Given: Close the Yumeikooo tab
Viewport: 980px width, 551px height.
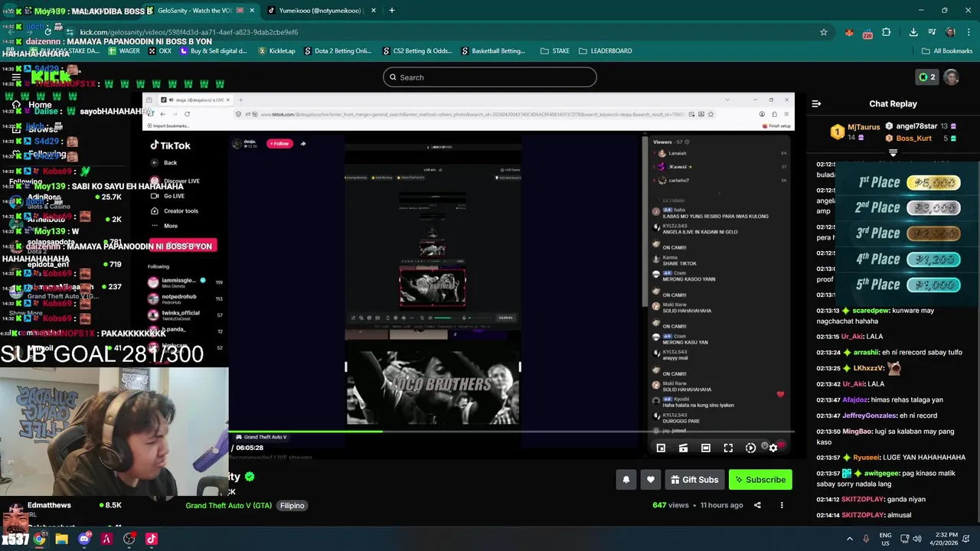Looking at the screenshot, I should tap(373, 11).
